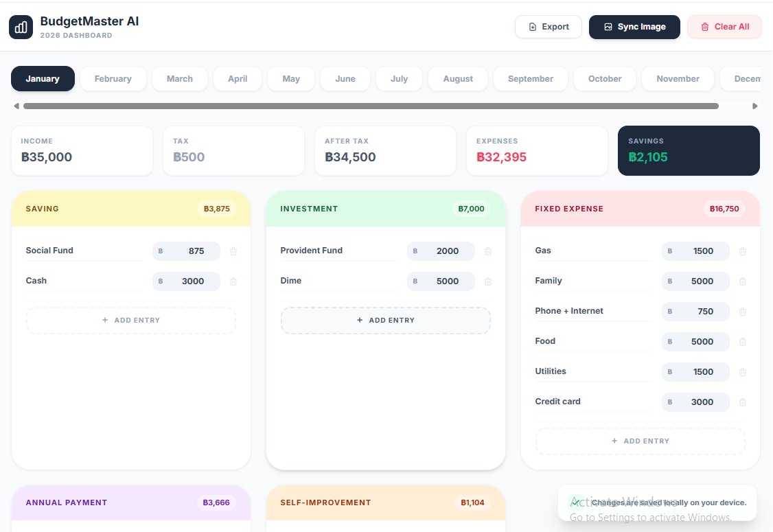Click the Credit card name field

[594, 402]
